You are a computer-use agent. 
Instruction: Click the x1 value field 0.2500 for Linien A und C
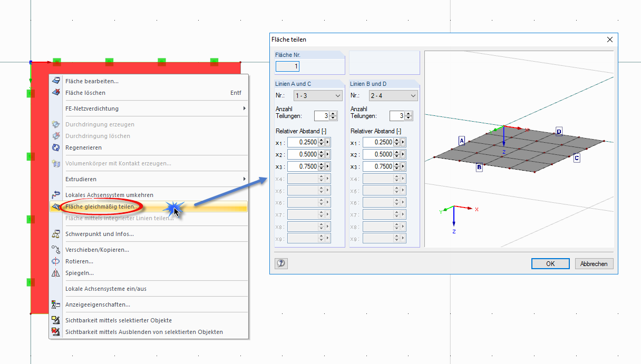point(303,142)
